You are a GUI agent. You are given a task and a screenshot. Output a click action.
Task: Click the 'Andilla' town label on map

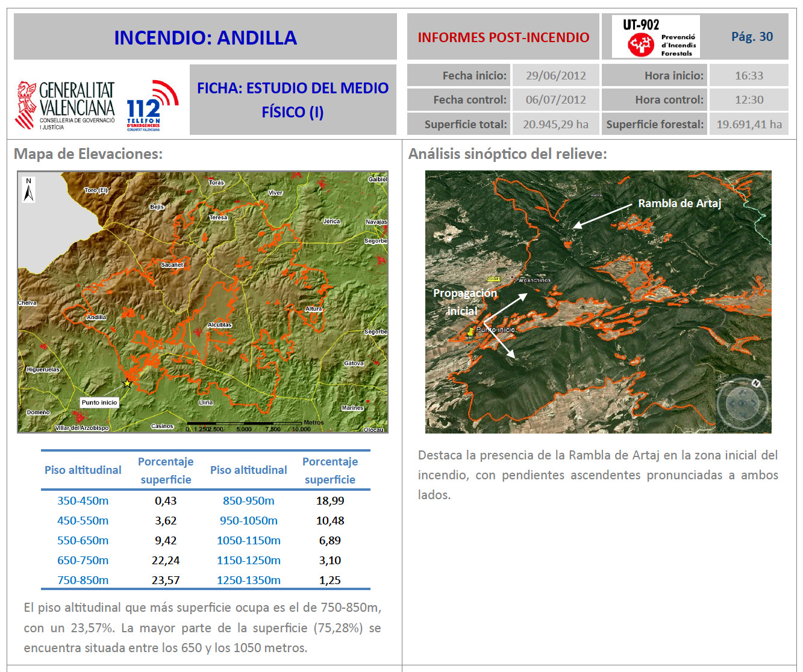tap(96, 317)
